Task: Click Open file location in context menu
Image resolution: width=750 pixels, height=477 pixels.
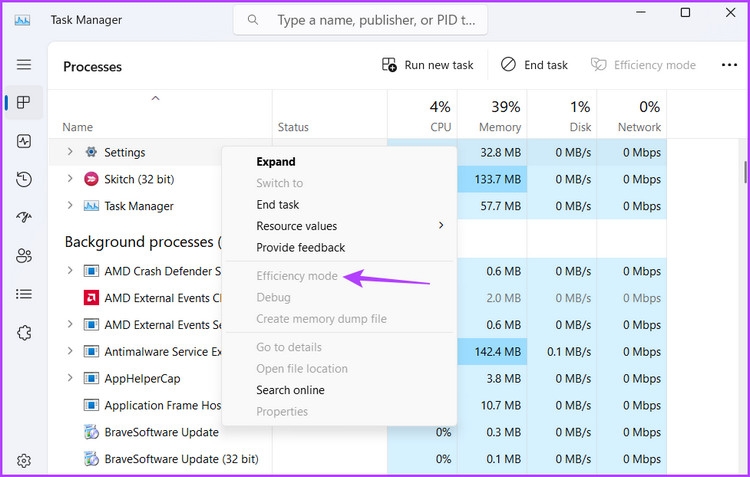Action: [339, 368]
